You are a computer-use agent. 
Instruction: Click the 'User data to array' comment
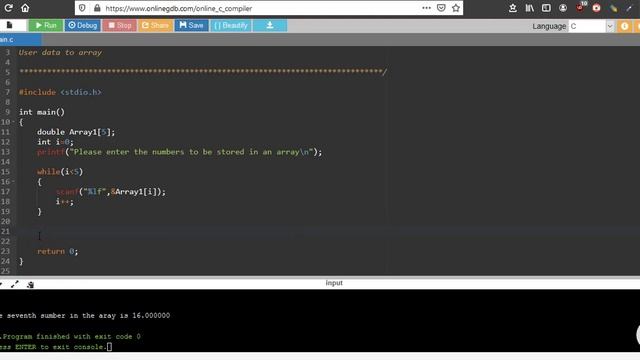click(60, 53)
